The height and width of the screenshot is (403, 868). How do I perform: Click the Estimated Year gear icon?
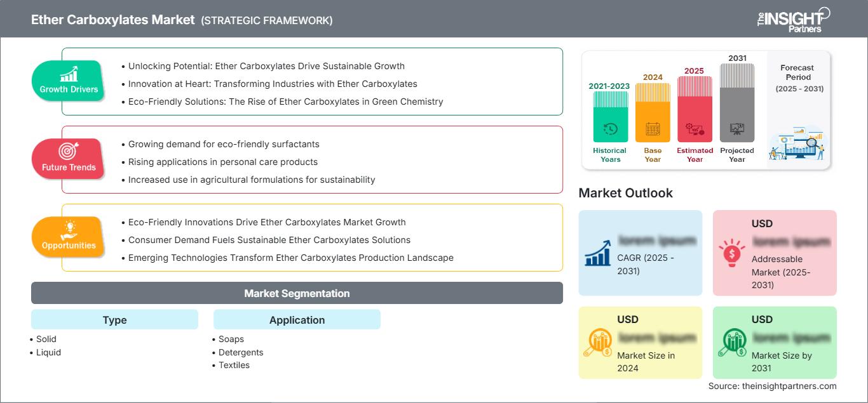[695, 129]
